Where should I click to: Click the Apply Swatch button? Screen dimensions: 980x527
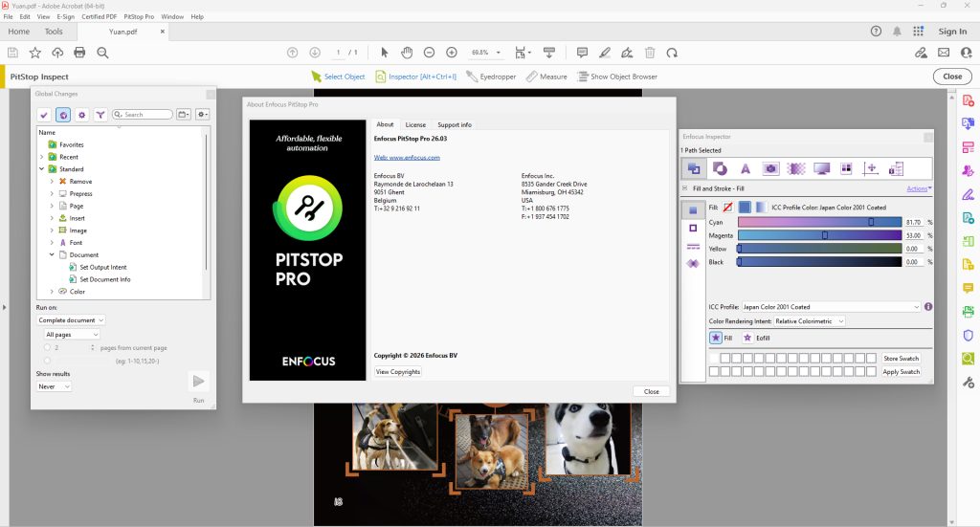[901, 371]
